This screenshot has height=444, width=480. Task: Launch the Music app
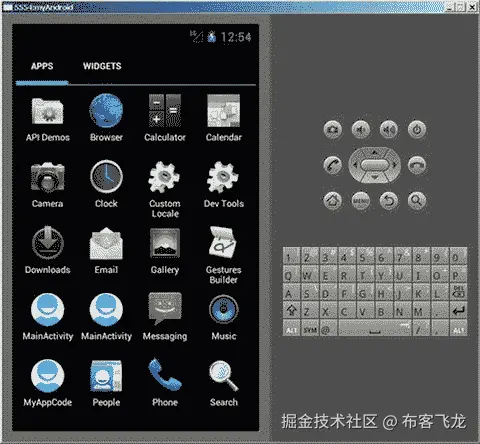(x=224, y=318)
